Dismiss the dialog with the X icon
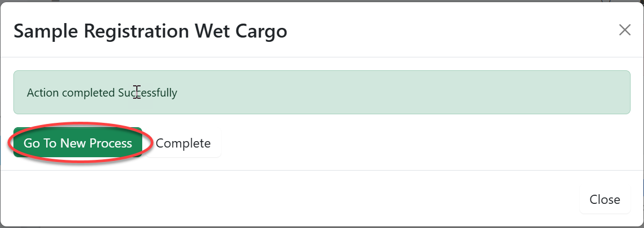Screen dimensions: 644x228 click(x=625, y=30)
